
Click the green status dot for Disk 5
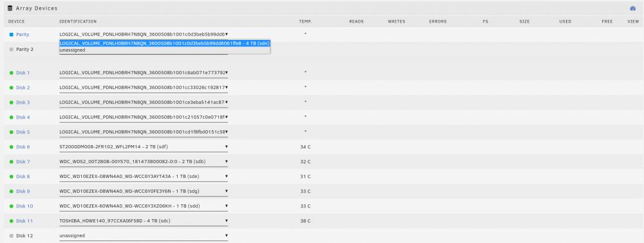pyautogui.click(x=12, y=132)
